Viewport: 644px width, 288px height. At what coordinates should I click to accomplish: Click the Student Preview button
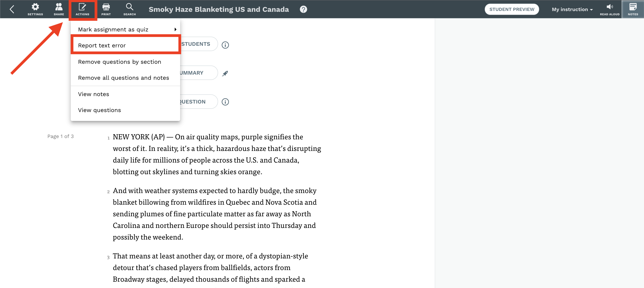(512, 9)
